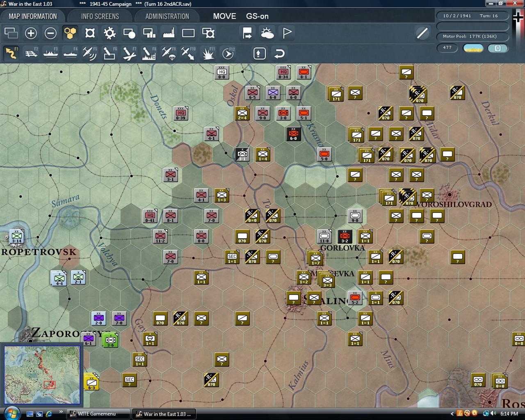Image resolution: width=525 pixels, height=420 pixels.
Task: Click the rectangle-with-circle toolbar icon
Action: 129,33
